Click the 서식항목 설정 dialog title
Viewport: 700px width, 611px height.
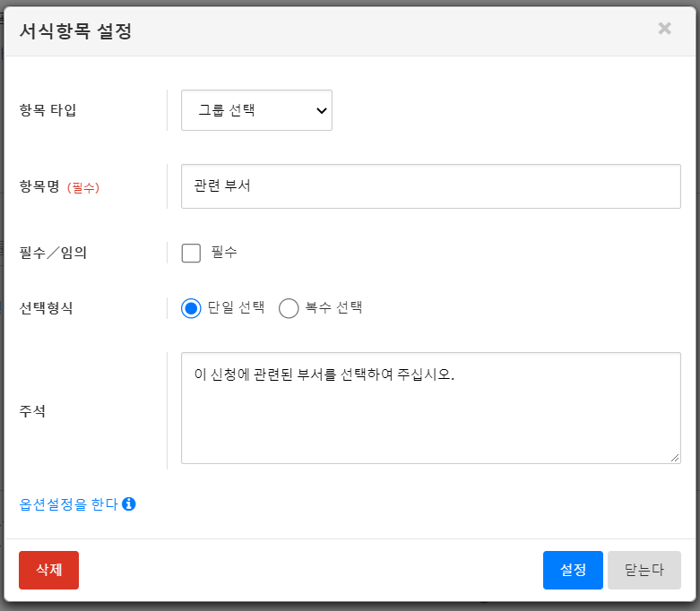(75, 30)
